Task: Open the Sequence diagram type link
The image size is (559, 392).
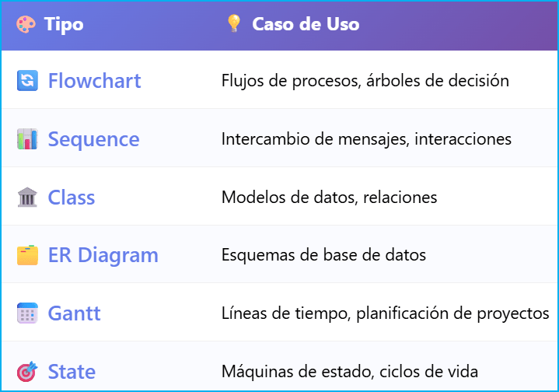Action: 93,139
